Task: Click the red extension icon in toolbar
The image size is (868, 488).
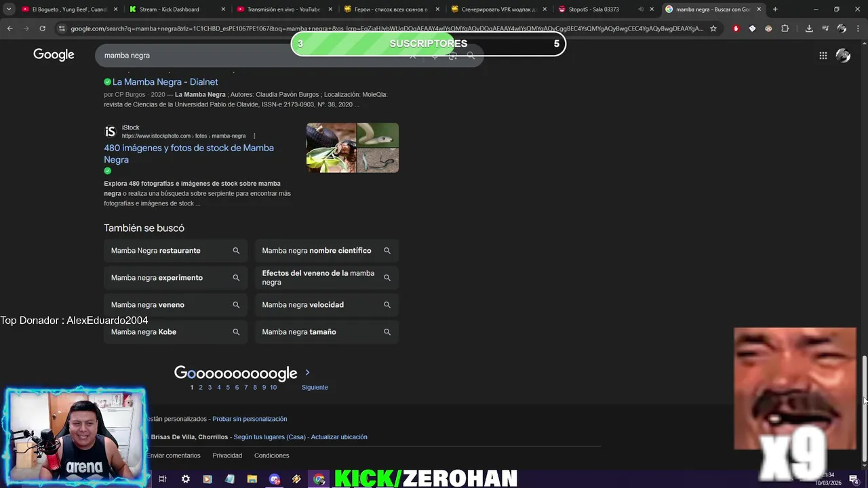Action: 736,28
